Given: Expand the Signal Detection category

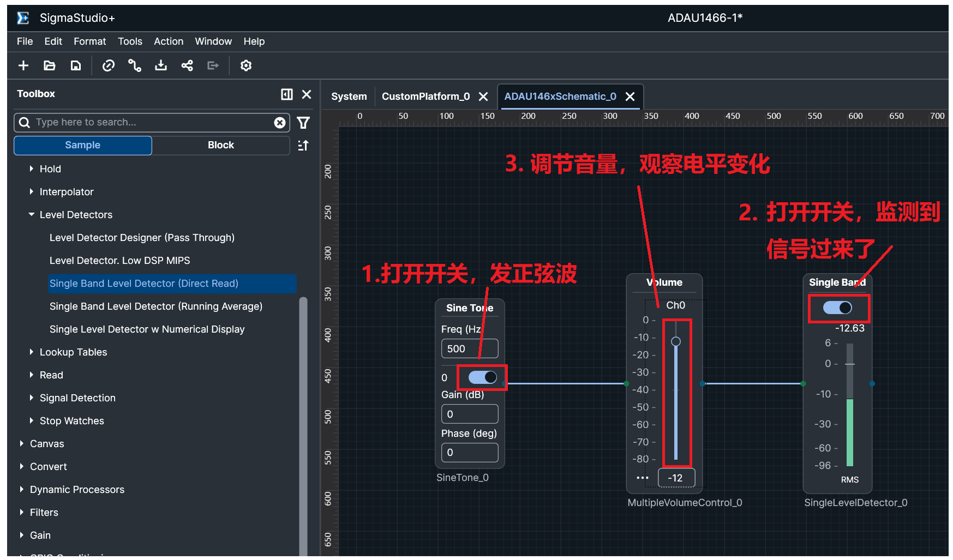Looking at the screenshot, I should point(31,398).
